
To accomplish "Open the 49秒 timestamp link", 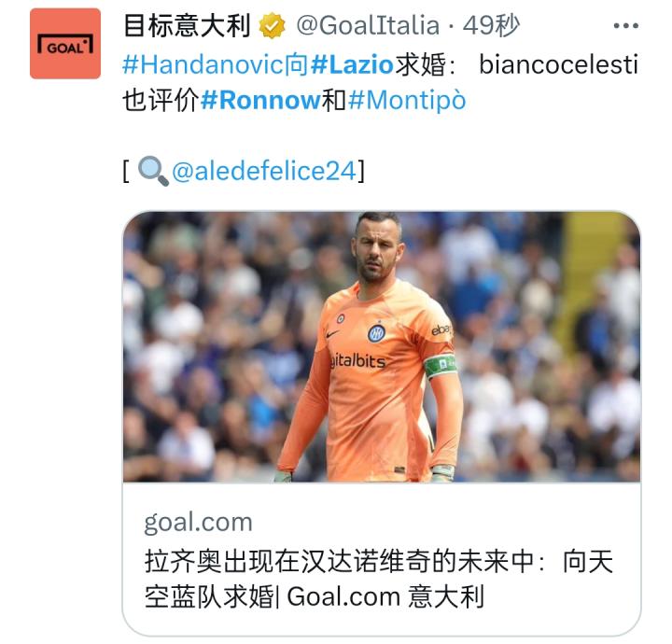I will (491, 25).
